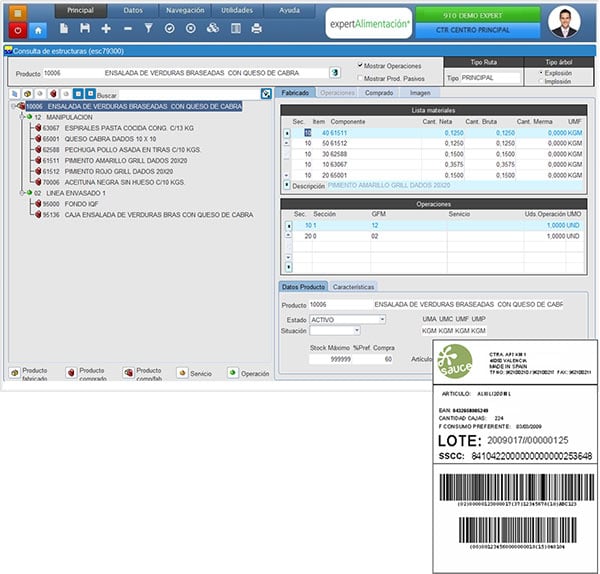Viewport: 600px width, 574px height.
Task: Open the Utilidades menu
Action: point(237,11)
